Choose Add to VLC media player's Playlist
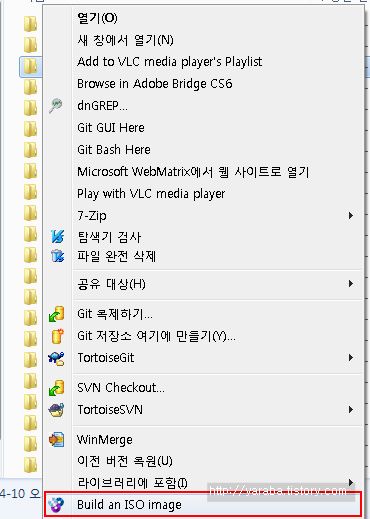The height and width of the screenshot is (519, 370). 203,62
